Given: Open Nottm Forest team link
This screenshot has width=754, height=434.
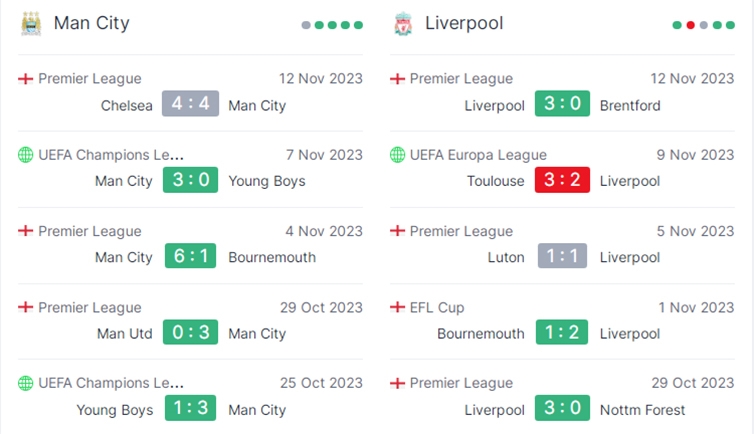Looking at the screenshot, I should [x=642, y=410].
